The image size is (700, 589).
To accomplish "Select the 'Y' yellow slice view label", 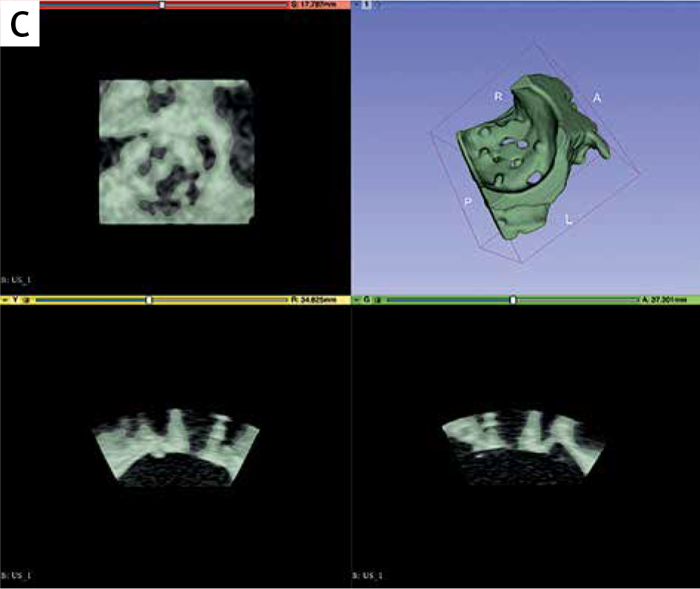I will (x=16, y=300).
